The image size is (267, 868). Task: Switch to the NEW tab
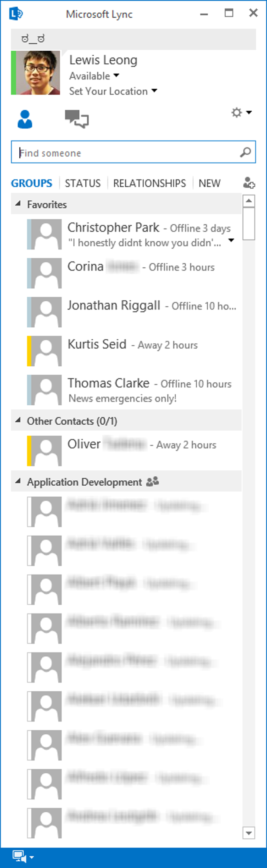coord(209,183)
